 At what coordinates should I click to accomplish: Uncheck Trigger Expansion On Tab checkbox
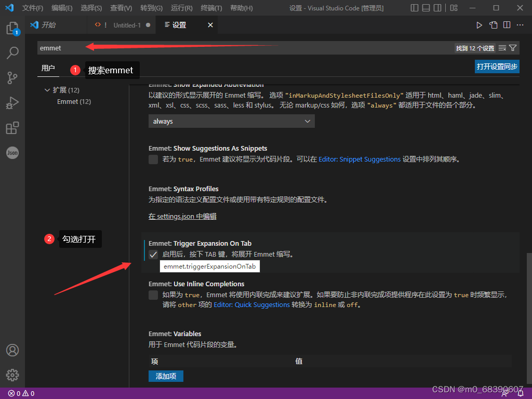[153, 255]
